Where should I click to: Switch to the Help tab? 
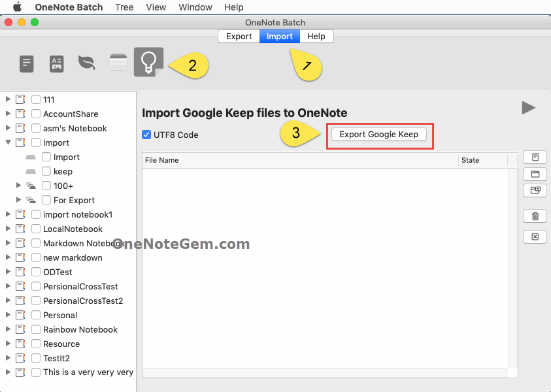[x=316, y=36]
